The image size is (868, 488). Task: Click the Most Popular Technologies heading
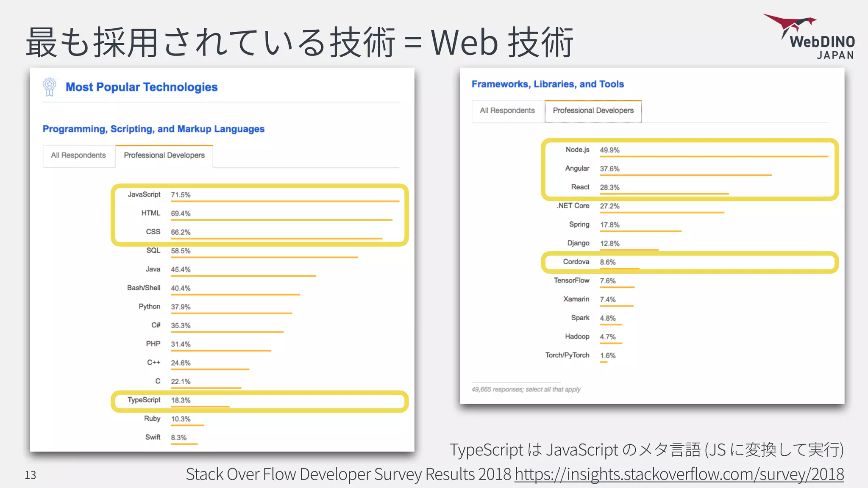[x=142, y=87]
